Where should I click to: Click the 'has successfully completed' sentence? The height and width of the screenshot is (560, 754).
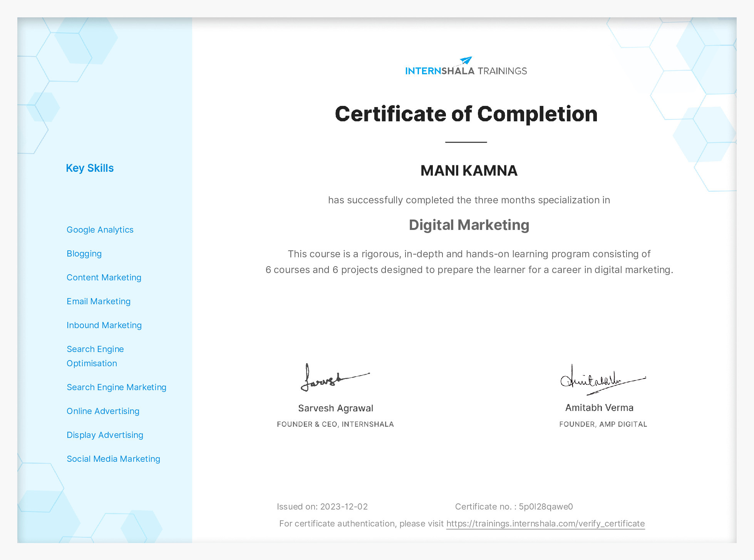tap(469, 200)
